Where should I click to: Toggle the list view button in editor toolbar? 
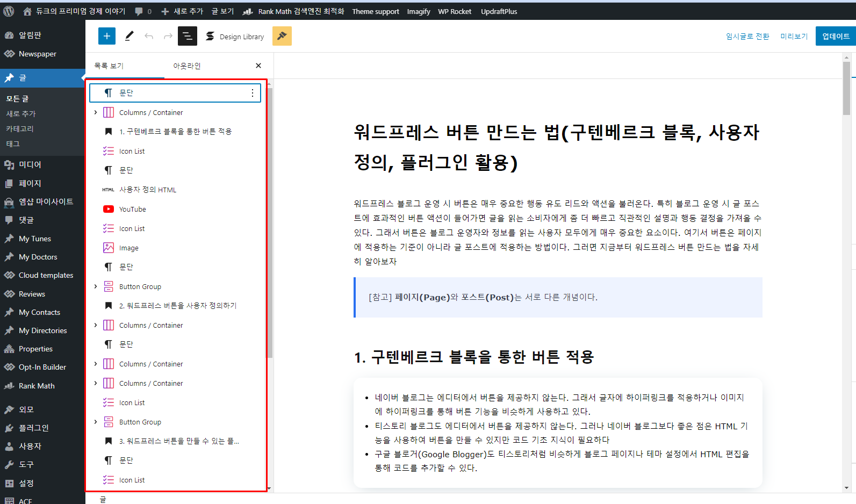point(188,36)
